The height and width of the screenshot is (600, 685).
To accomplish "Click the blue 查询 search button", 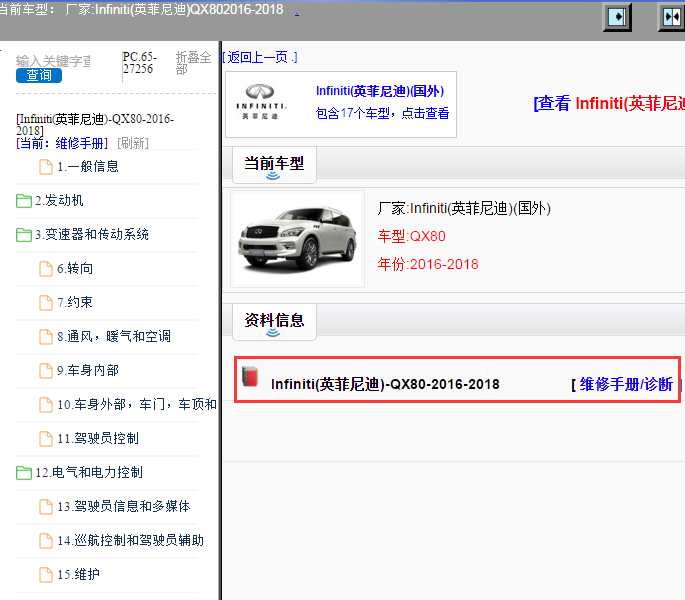I will tap(39, 76).
